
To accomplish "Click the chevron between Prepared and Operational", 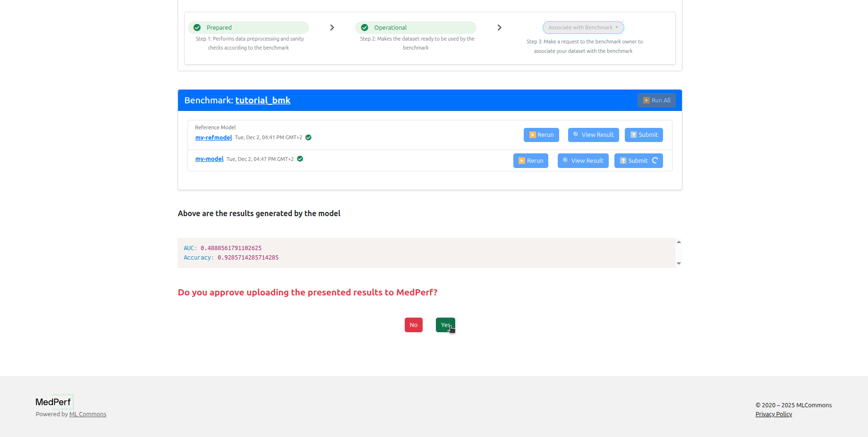I will tap(332, 28).
